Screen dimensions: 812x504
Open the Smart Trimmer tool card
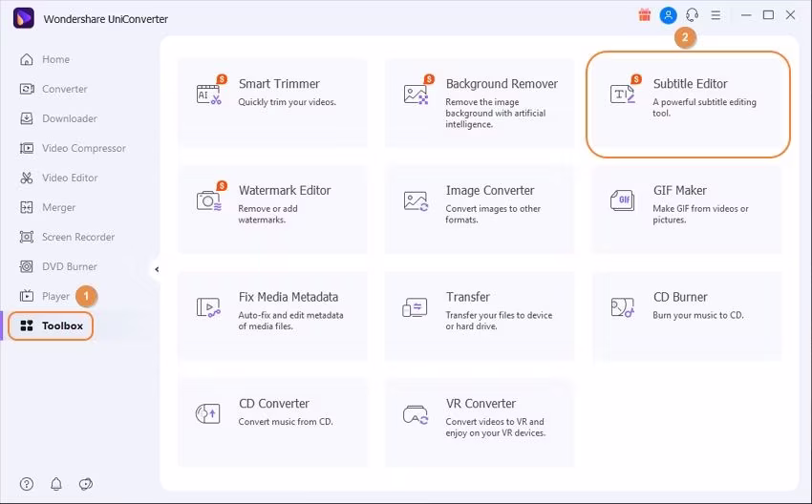click(x=272, y=104)
